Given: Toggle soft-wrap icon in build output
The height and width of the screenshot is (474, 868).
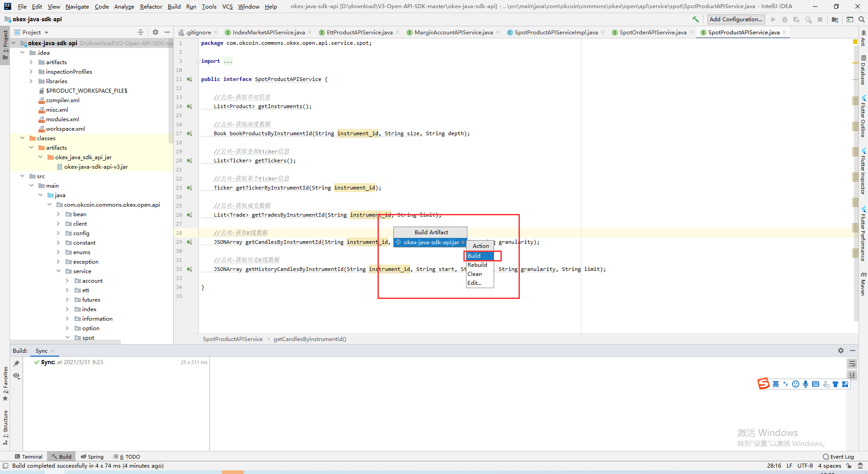Looking at the screenshot, I should click(x=852, y=364).
